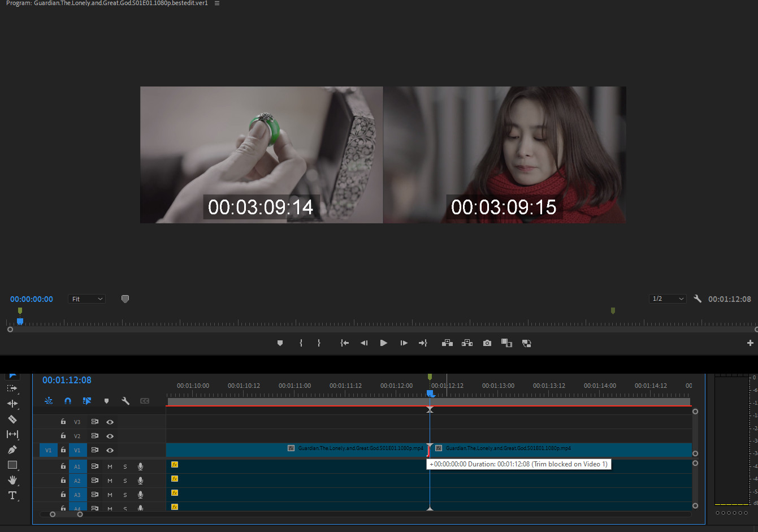The image size is (758, 532).
Task: Click the Export Frame camera icon
Action: click(487, 343)
